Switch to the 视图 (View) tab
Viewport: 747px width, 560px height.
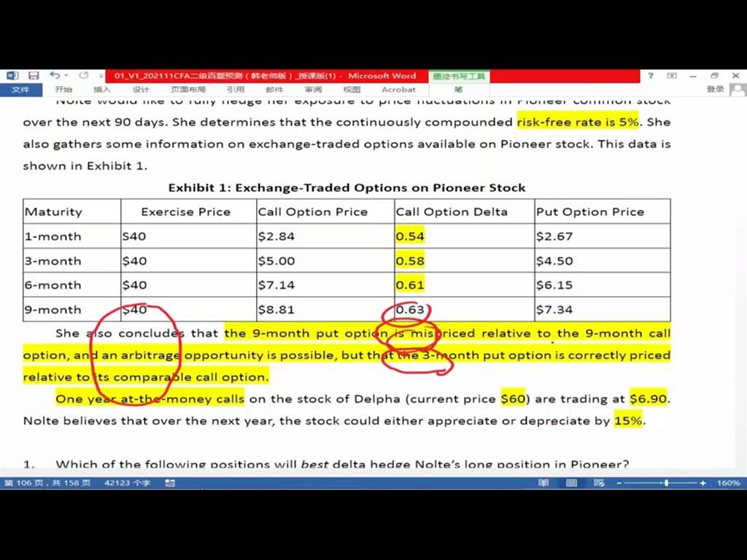tap(352, 90)
